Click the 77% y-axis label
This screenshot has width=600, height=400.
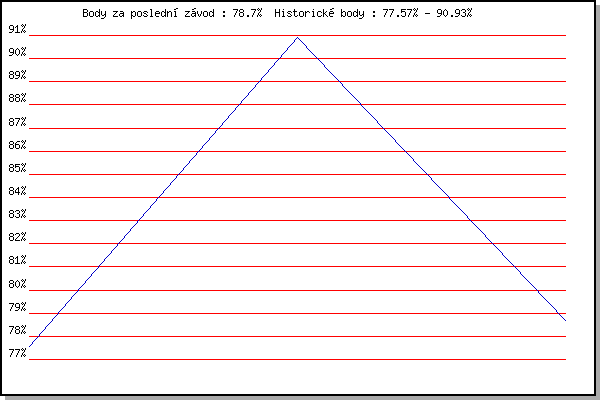click(x=17, y=353)
